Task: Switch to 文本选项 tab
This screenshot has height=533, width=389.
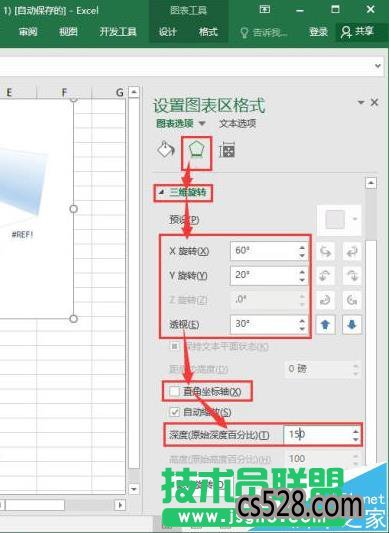Action: pos(238,123)
